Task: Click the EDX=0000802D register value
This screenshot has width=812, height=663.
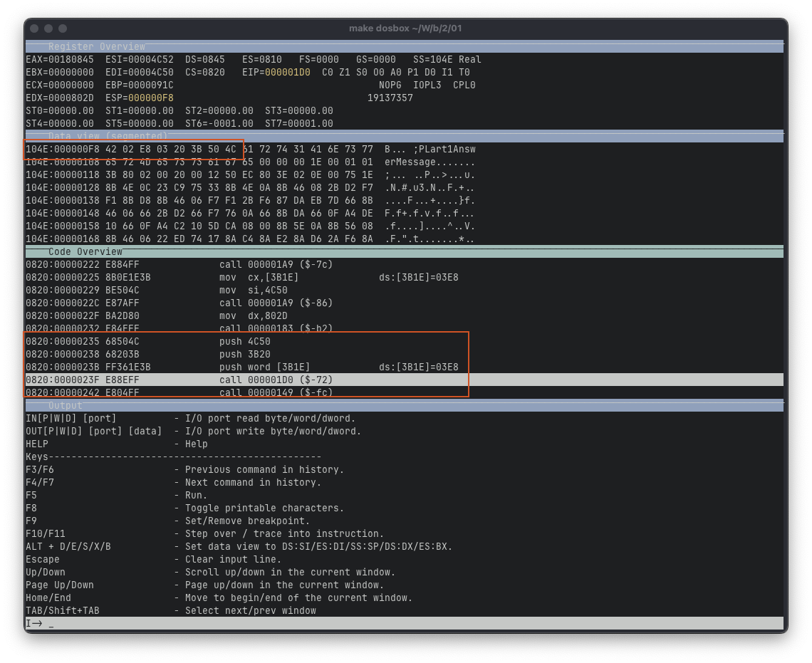Action: pyautogui.click(x=60, y=98)
